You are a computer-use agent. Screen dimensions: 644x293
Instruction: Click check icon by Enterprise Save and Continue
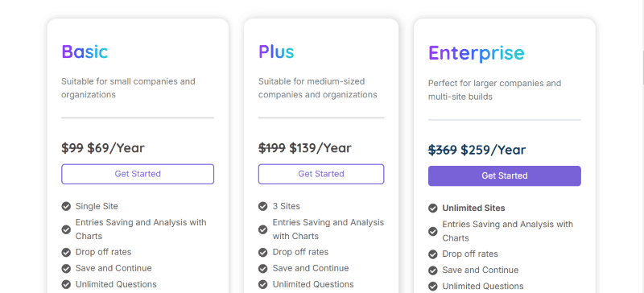click(x=433, y=270)
